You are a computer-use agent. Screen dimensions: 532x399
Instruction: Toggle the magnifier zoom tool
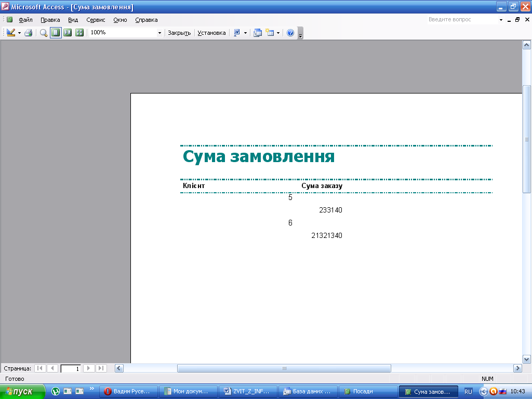[44, 33]
